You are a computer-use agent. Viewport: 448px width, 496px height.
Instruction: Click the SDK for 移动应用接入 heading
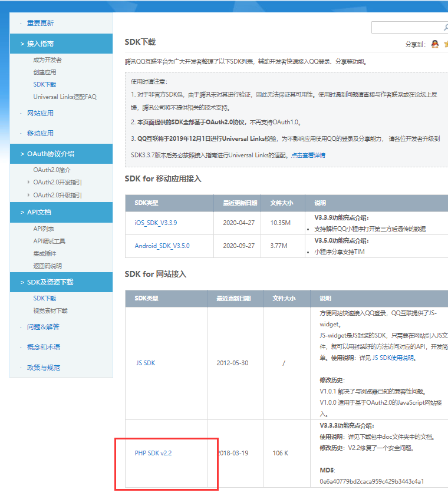click(x=163, y=178)
